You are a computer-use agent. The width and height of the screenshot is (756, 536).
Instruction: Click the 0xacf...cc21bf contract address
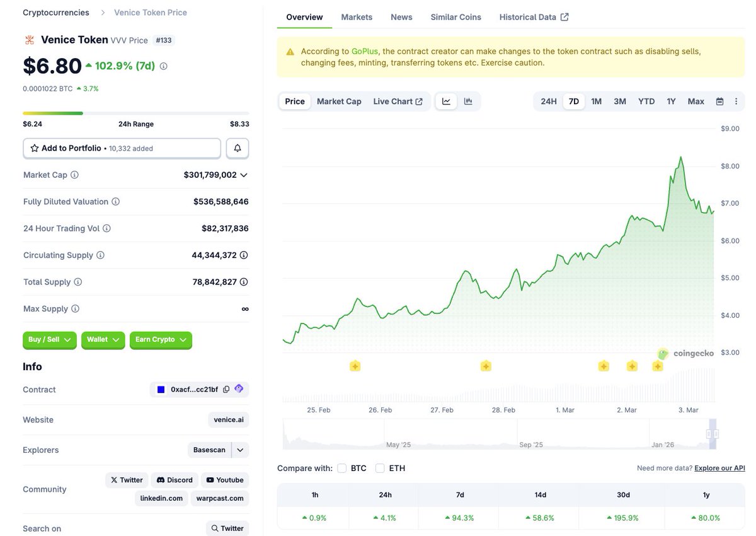coord(194,390)
